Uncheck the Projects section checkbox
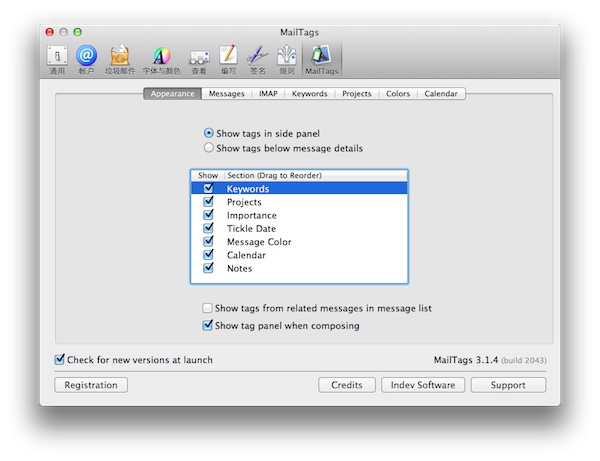Image resolution: width=600 pixels, height=461 pixels. click(209, 201)
